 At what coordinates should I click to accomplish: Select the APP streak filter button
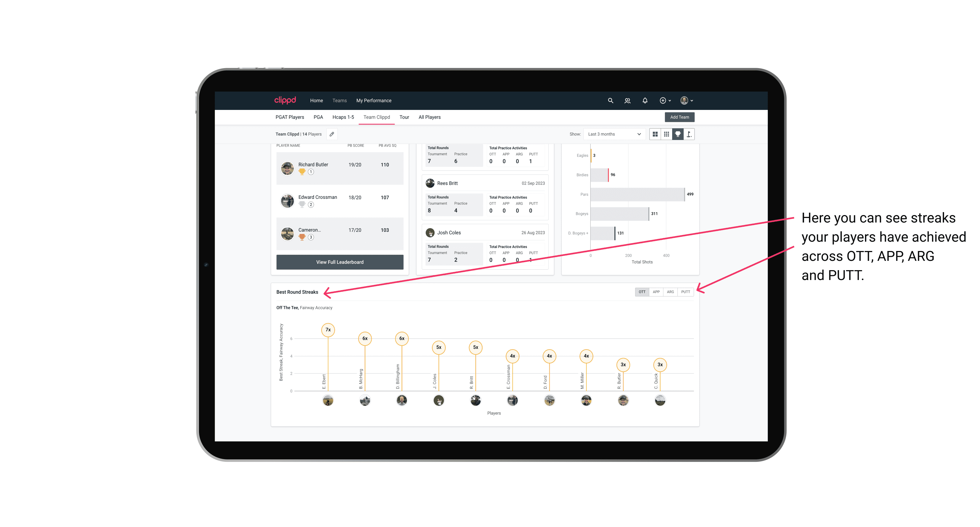tap(656, 292)
